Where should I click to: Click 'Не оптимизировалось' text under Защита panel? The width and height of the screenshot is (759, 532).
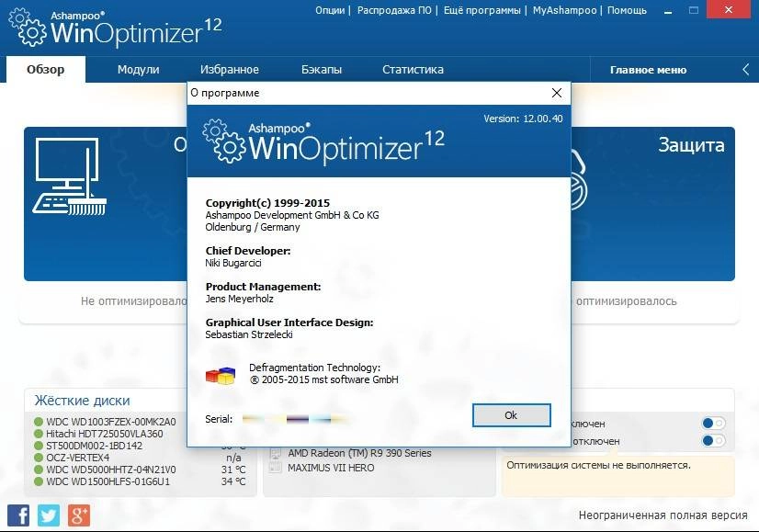coord(626,301)
